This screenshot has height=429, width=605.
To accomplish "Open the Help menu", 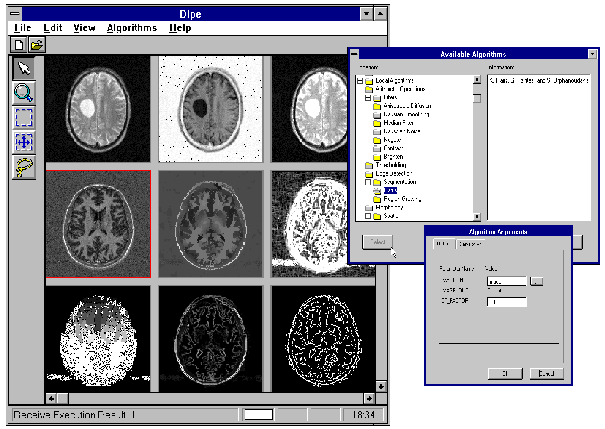I will coord(180,28).
